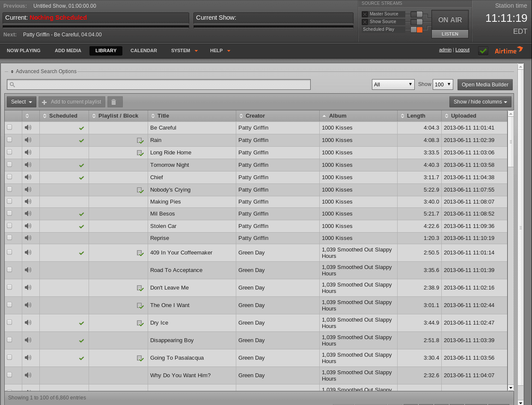Click the Logout link

click(462, 50)
